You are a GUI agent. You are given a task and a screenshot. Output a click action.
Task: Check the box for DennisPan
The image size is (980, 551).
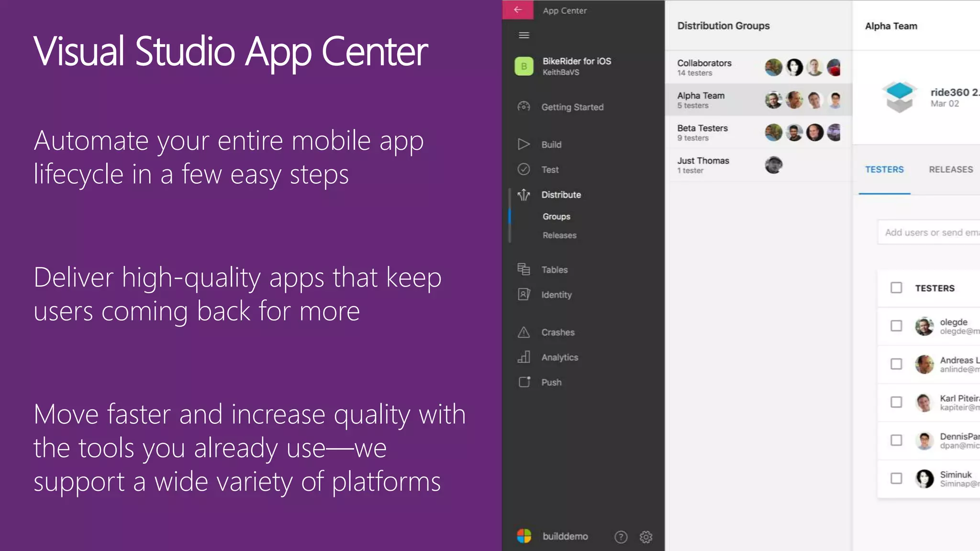(x=896, y=440)
